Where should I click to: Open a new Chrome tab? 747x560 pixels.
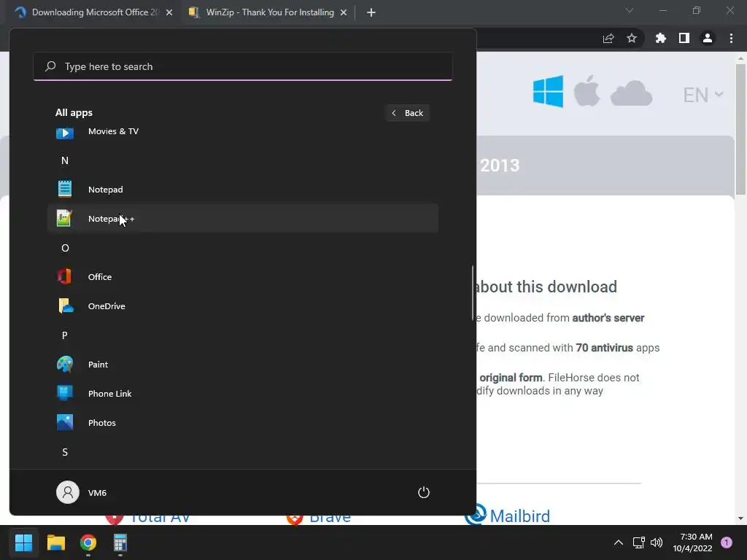[371, 12]
